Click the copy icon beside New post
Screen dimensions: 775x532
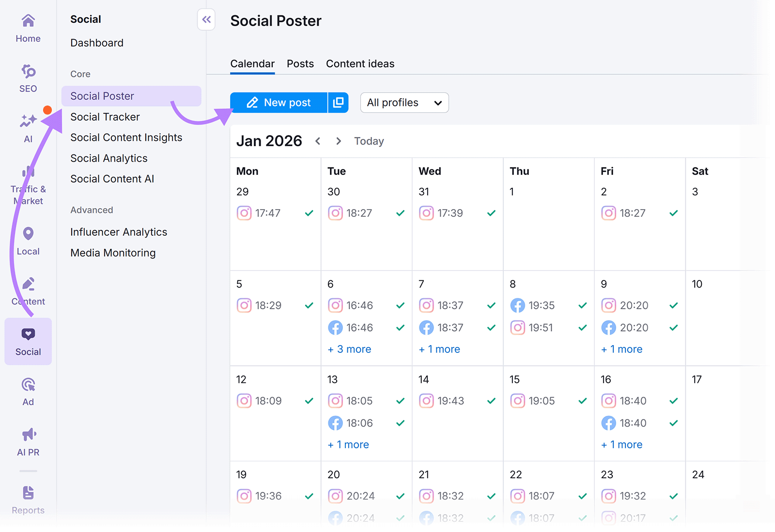point(338,102)
